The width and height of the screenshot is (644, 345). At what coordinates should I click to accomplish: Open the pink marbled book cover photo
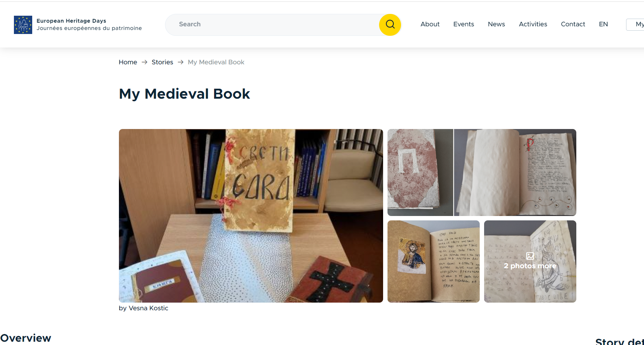[420, 172]
